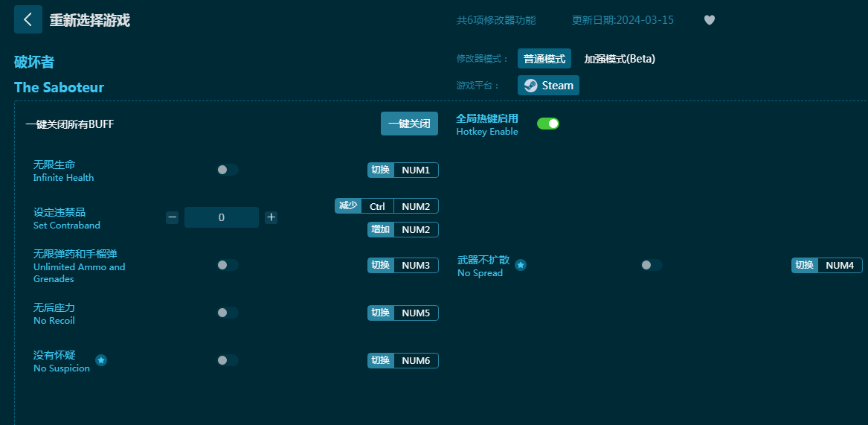Screen dimensions: 868x425
Task: Click the 增加 NUM2 hotkey button
Action: [403, 229]
